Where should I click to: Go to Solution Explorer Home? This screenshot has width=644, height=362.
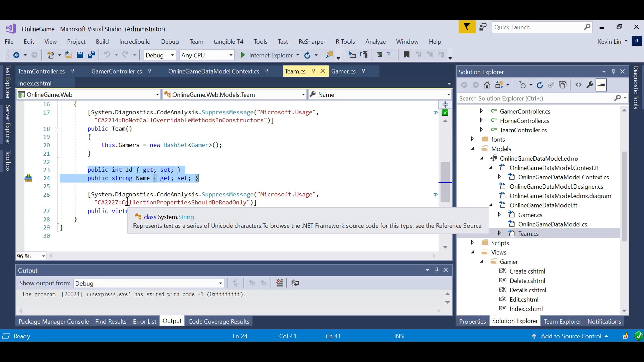(x=487, y=85)
